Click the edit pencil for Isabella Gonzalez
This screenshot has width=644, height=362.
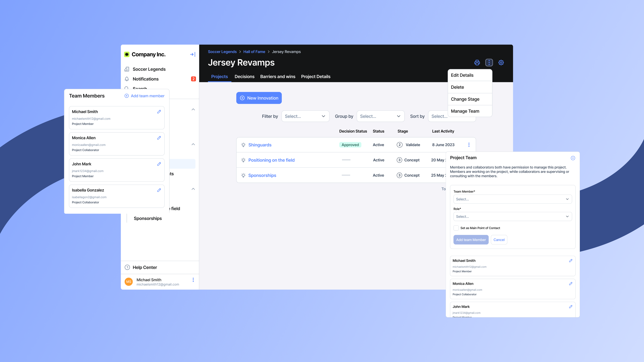(x=159, y=190)
